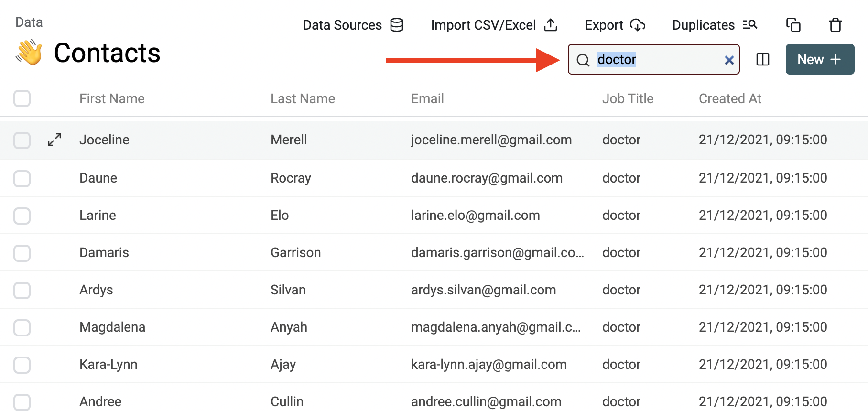Click the copy records icon
868x411 pixels.
[793, 25]
